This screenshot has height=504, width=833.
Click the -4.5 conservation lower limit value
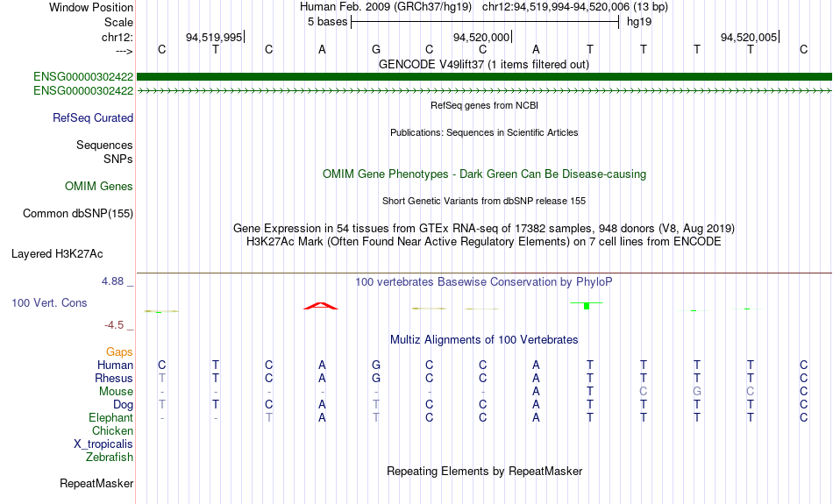click(114, 325)
